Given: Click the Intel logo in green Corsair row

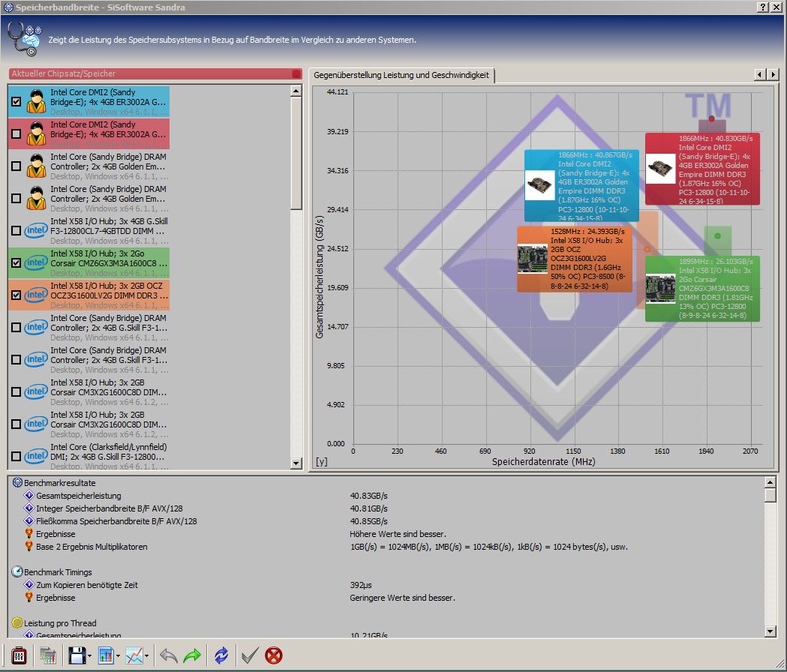Looking at the screenshot, I should (36, 262).
